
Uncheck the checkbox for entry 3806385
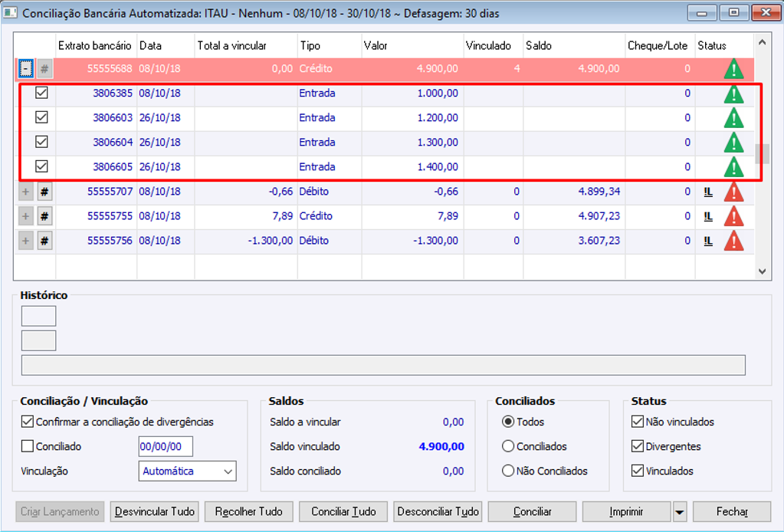[41, 93]
